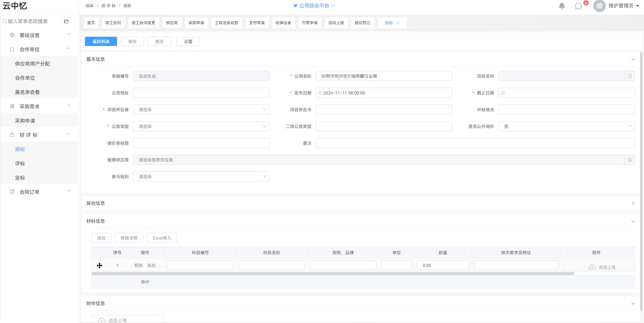Screen dimensions: 644x323
Task: Open the notification bell
Action: [562, 6]
